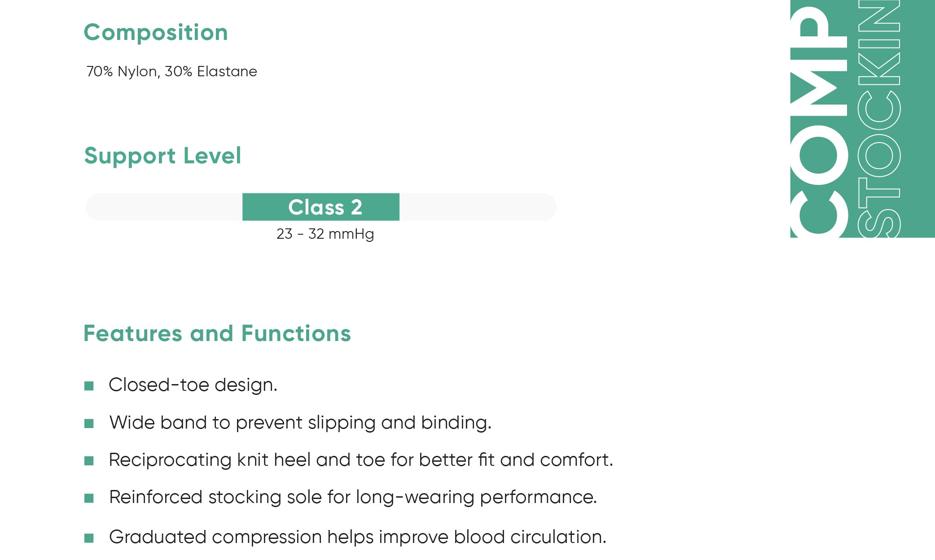This screenshot has width=935, height=560.
Task: Select the green Class 2 support segment
Action: 320,207
